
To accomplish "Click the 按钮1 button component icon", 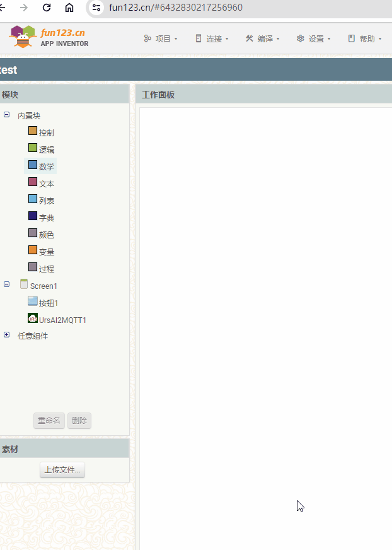I will click(33, 301).
